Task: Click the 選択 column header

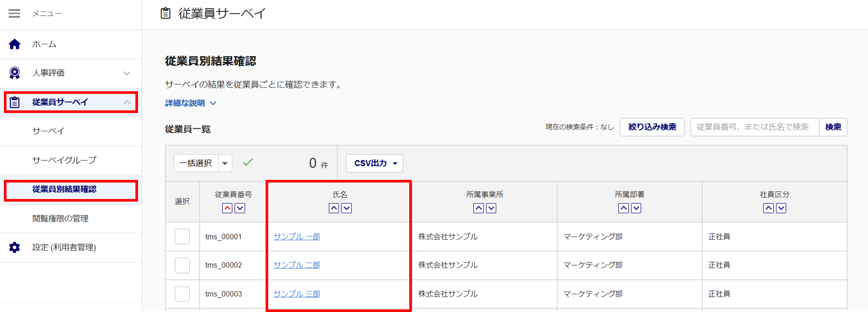Action: click(182, 202)
